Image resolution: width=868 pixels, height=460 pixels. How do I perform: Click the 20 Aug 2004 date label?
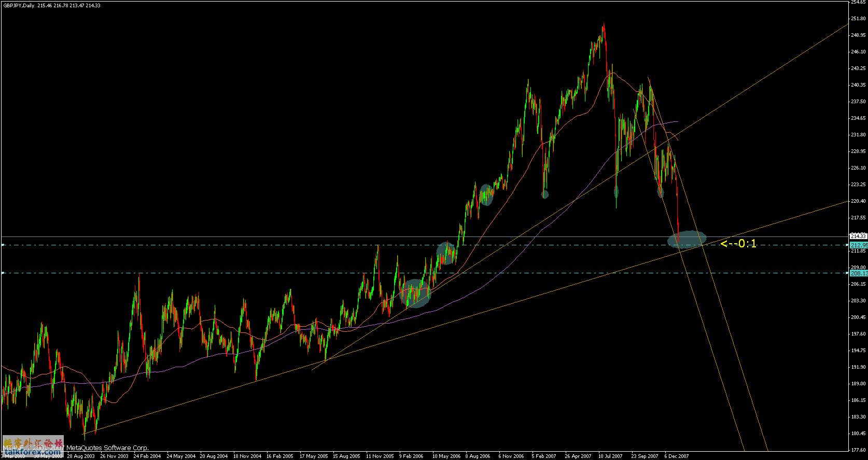(x=214, y=456)
